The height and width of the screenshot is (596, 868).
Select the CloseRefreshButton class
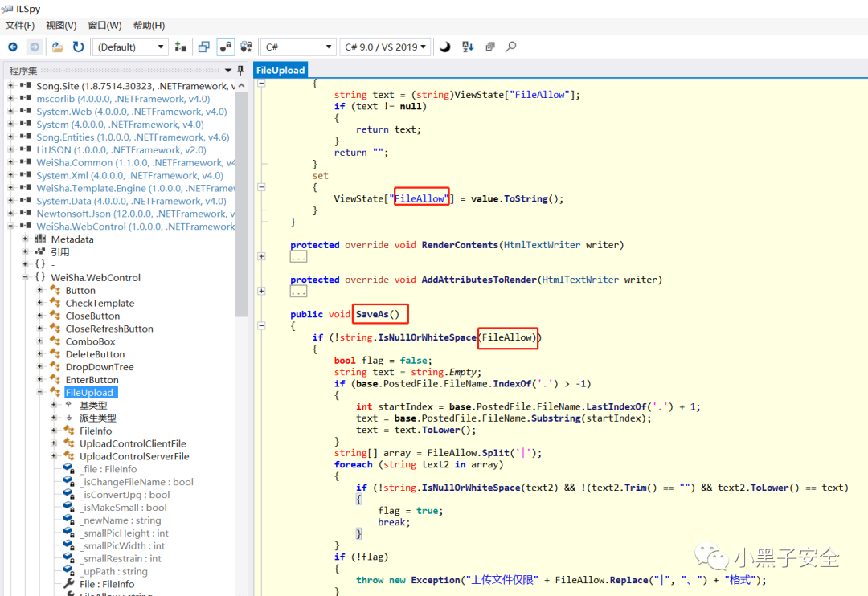[109, 329]
